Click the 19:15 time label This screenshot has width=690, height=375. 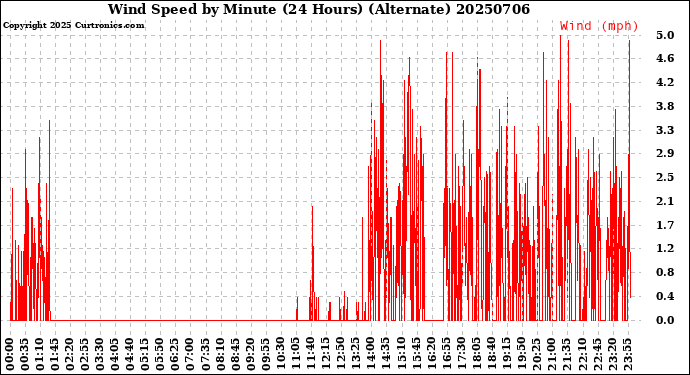[507, 355]
